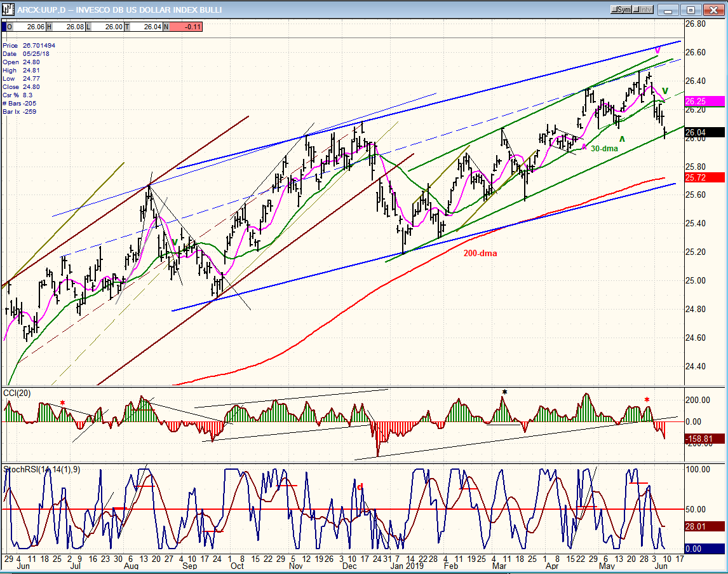Click the black star marker above CCI peak
The width and height of the screenshot is (728, 574).
[504, 392]
